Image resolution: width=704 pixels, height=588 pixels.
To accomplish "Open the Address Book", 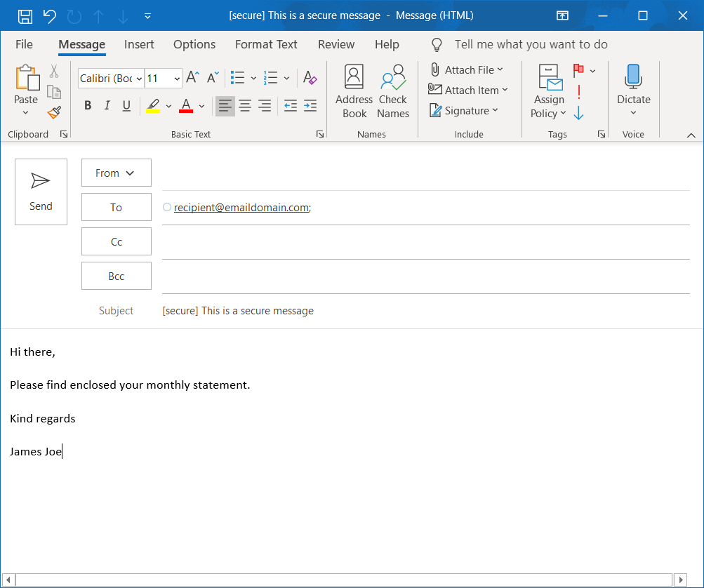I will 354,91.
